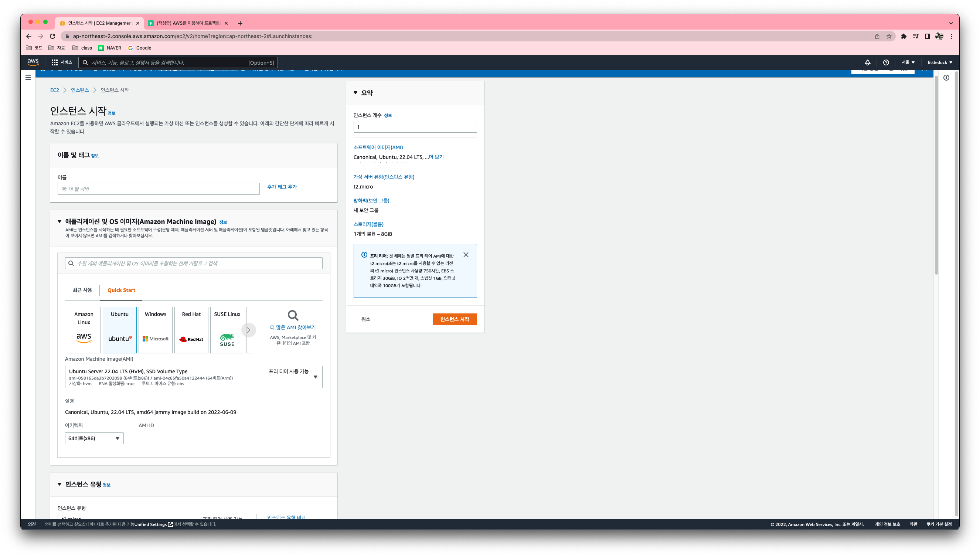
Task: Click the page vertical scrollbar
Action: click(x=936, y=176)
